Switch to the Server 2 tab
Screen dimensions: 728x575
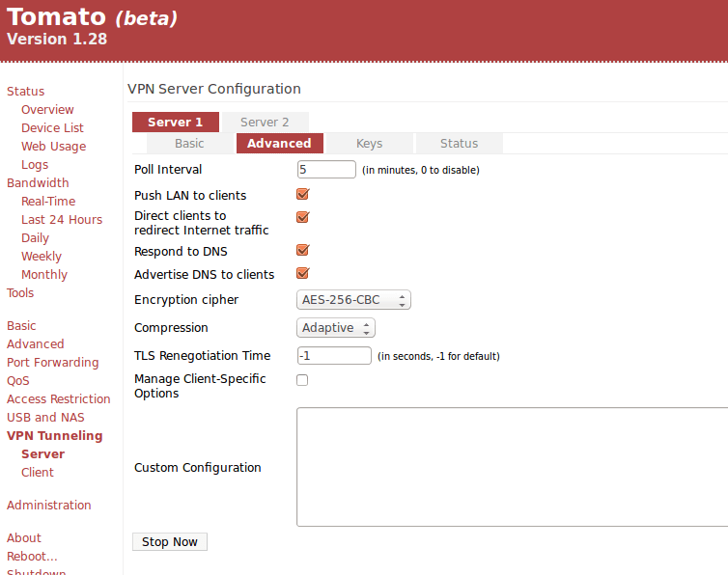click(265, 123)
